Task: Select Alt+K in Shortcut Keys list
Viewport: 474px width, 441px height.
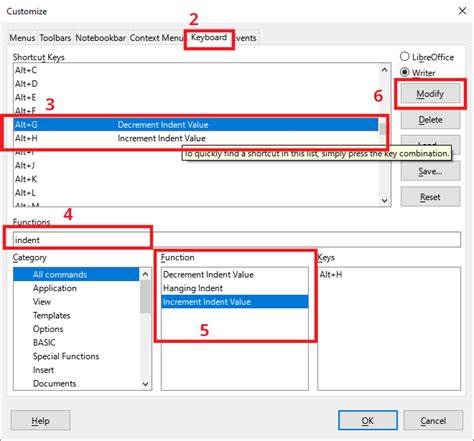Action: 196,179
